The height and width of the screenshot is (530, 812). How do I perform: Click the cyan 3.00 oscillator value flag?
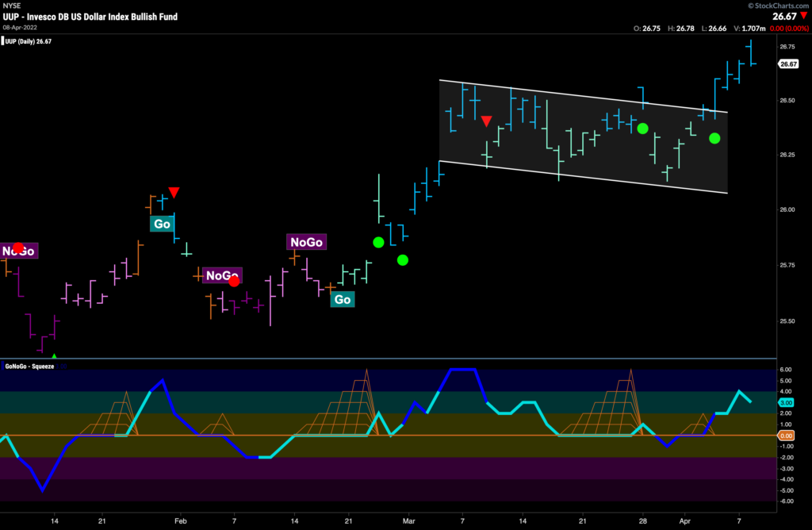786,402
